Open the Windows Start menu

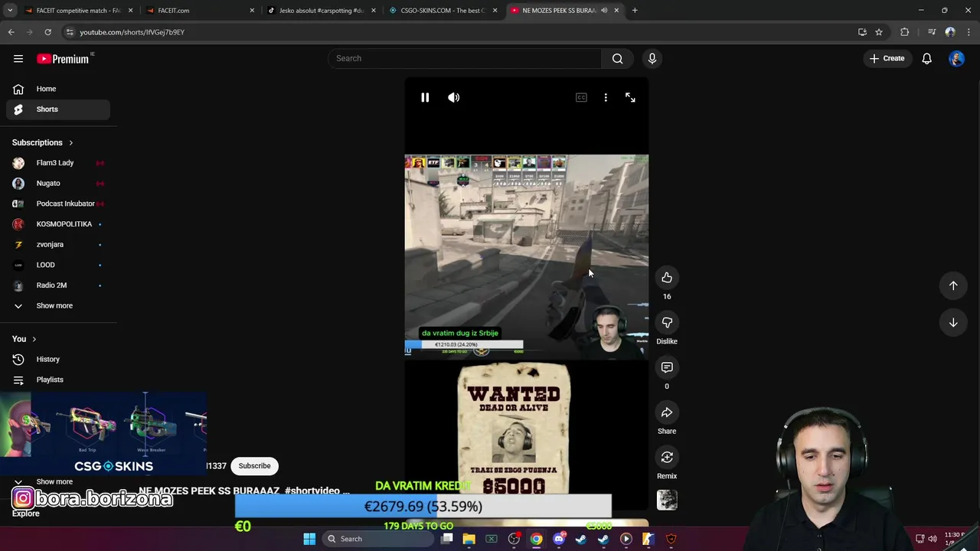[309, 539]
